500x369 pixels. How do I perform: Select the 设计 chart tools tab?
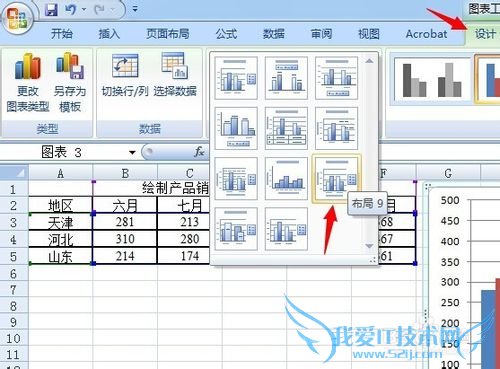click(485, 34)
